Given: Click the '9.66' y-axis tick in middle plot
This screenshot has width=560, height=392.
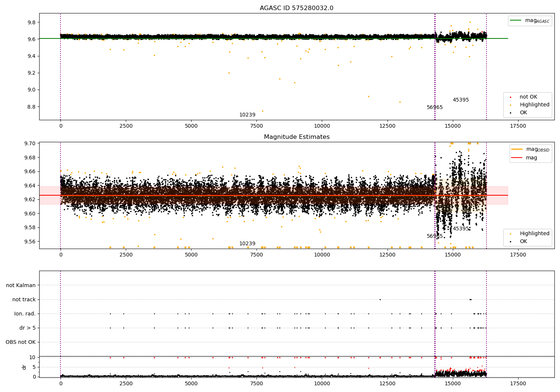Looking at the screenshot, I should tap(30, 172).
